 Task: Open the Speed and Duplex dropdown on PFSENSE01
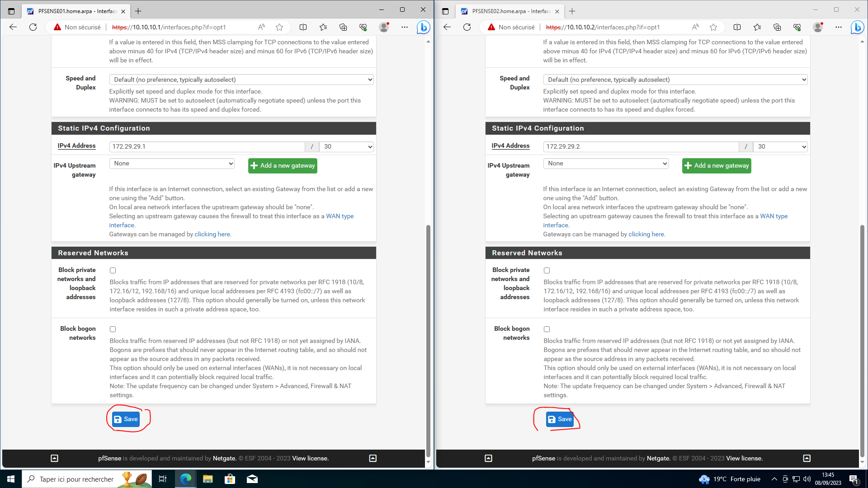point(241,80)
